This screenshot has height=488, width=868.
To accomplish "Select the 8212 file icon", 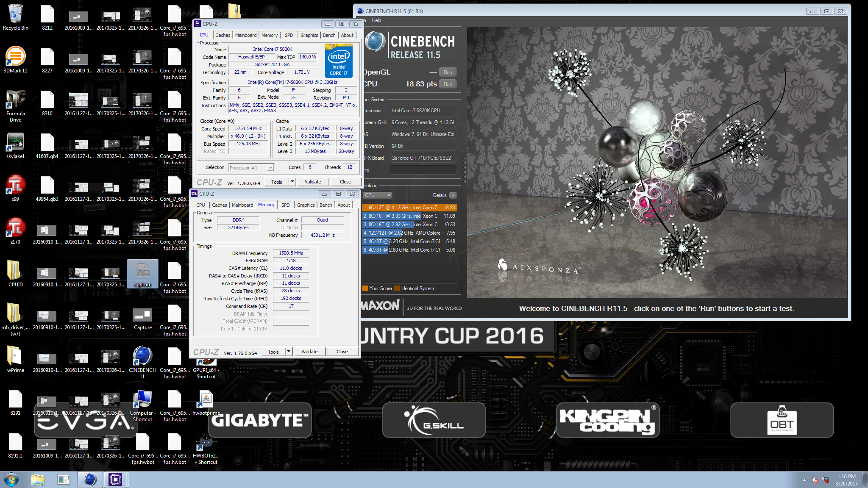I will (x=47, y=18).
